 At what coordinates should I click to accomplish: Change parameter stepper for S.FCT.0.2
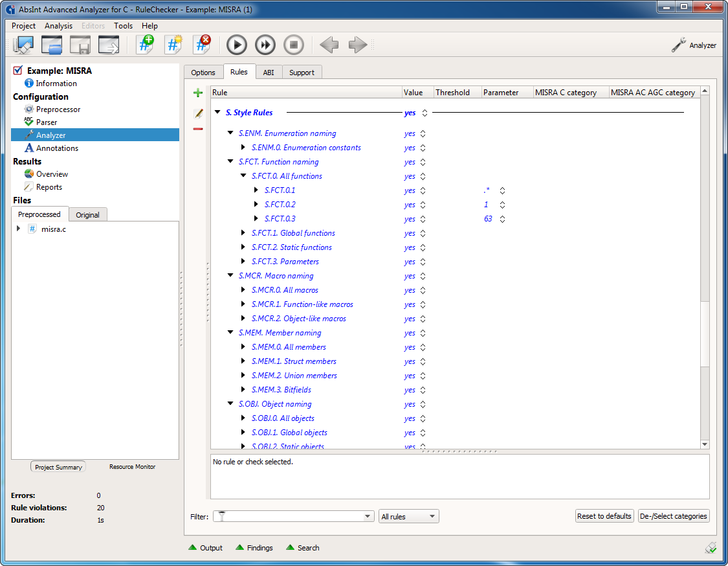click(502, 205)
